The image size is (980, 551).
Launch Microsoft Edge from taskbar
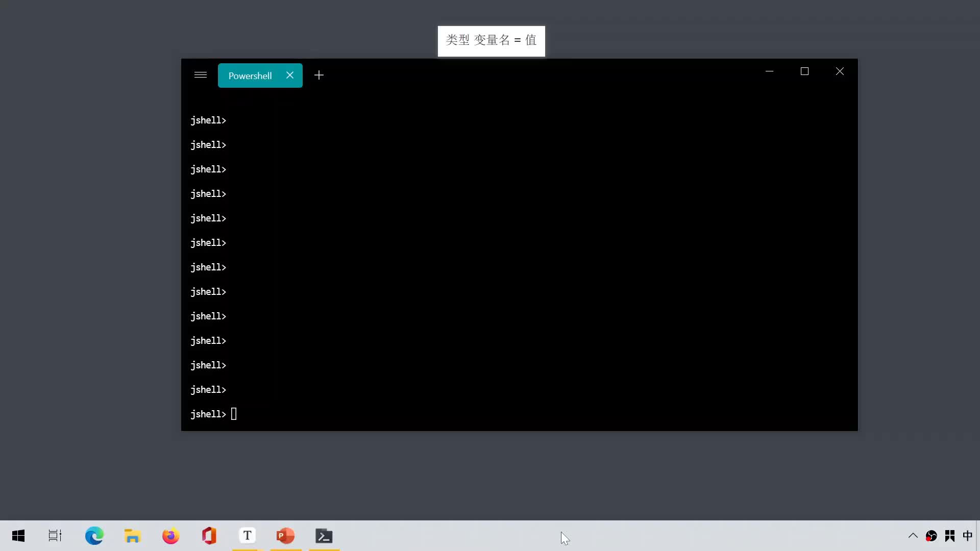94,536
